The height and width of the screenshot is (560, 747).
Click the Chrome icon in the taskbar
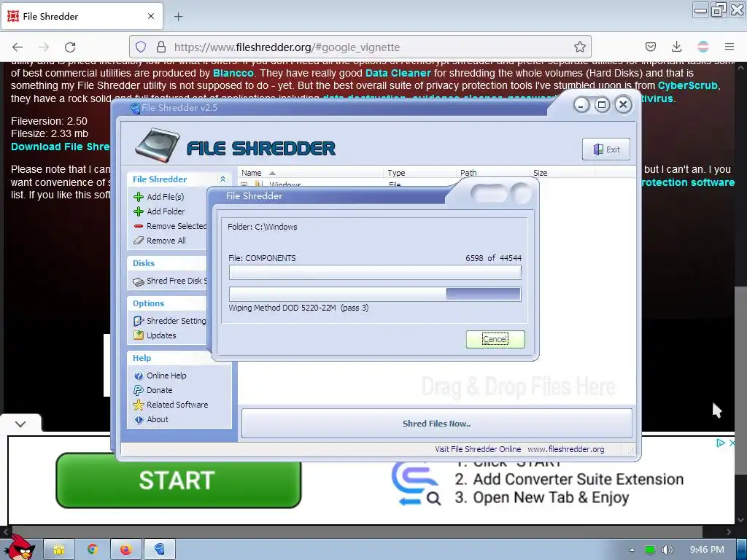(93, 550)
